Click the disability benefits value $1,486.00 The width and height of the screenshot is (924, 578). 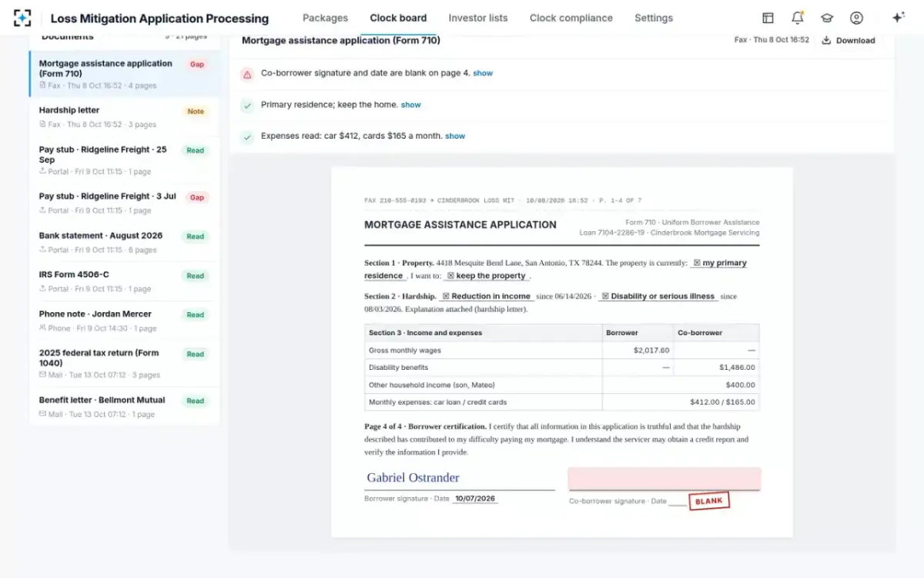click(737, 368)
